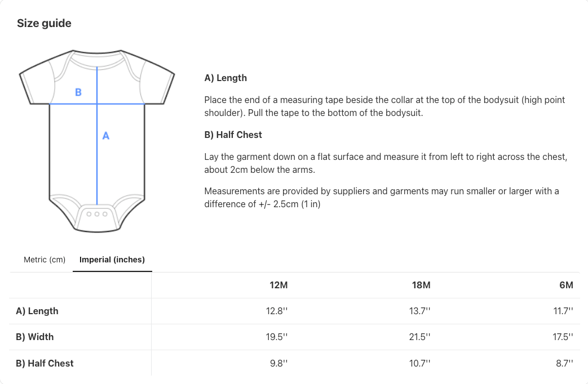Viewport: 588px width, 384px height.
Task: Click the 'Size guide' heading
Action: [44, 23]
